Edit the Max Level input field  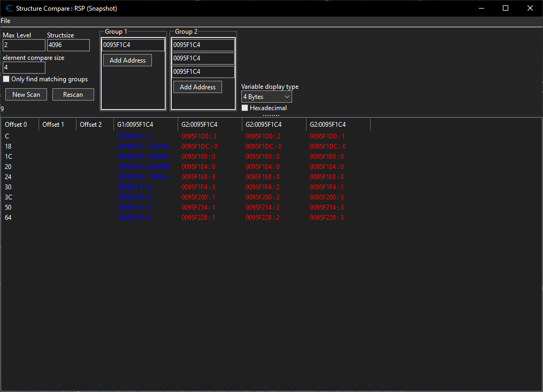click(24, 45)
